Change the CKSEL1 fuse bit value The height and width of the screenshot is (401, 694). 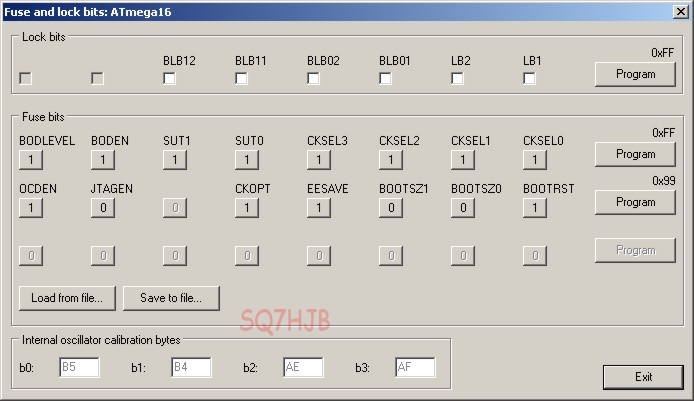tap(463, 160)
